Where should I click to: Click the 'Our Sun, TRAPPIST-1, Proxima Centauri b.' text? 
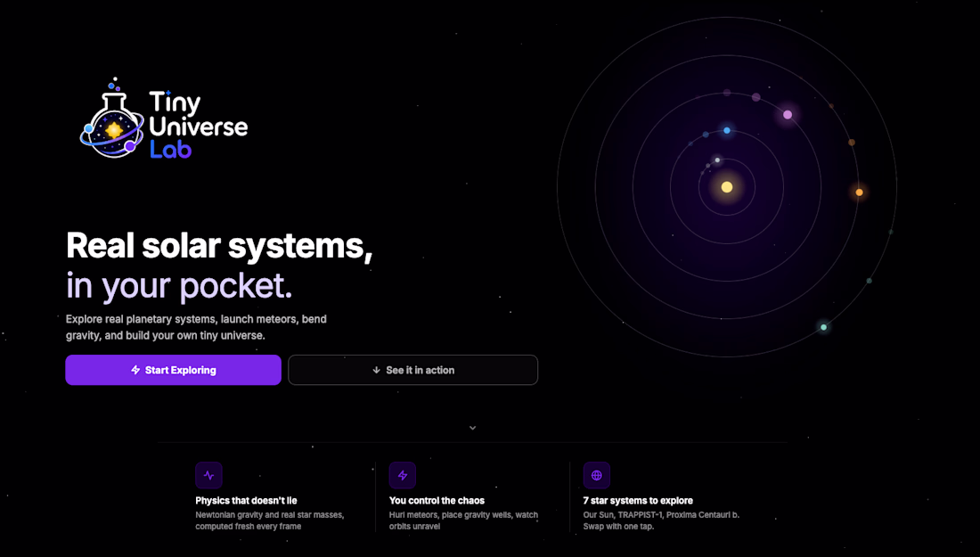661,515
